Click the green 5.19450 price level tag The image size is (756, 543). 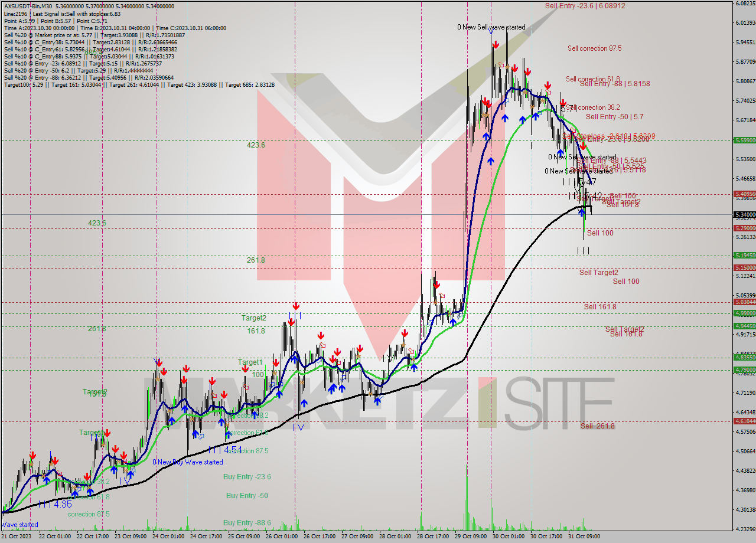[744, 256]
